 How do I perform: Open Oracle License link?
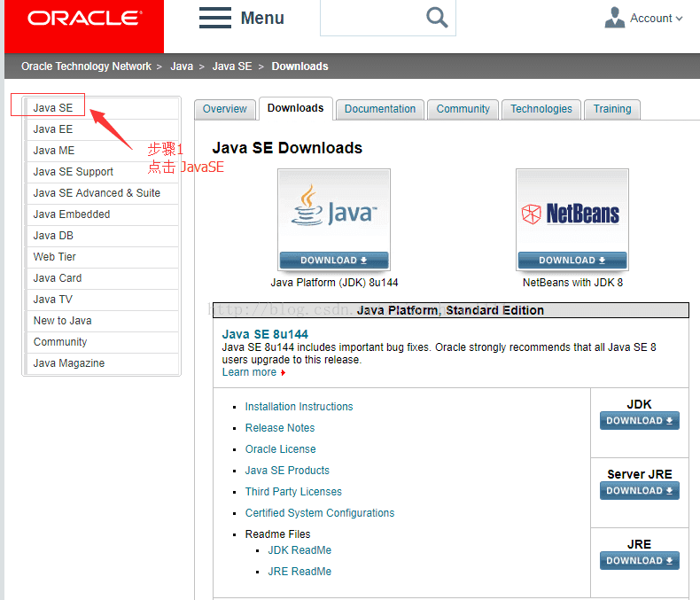point(280,449)
